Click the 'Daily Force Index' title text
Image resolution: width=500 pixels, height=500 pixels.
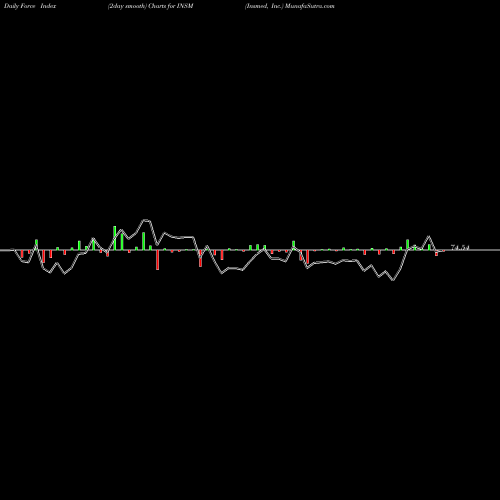coord(30,6)
